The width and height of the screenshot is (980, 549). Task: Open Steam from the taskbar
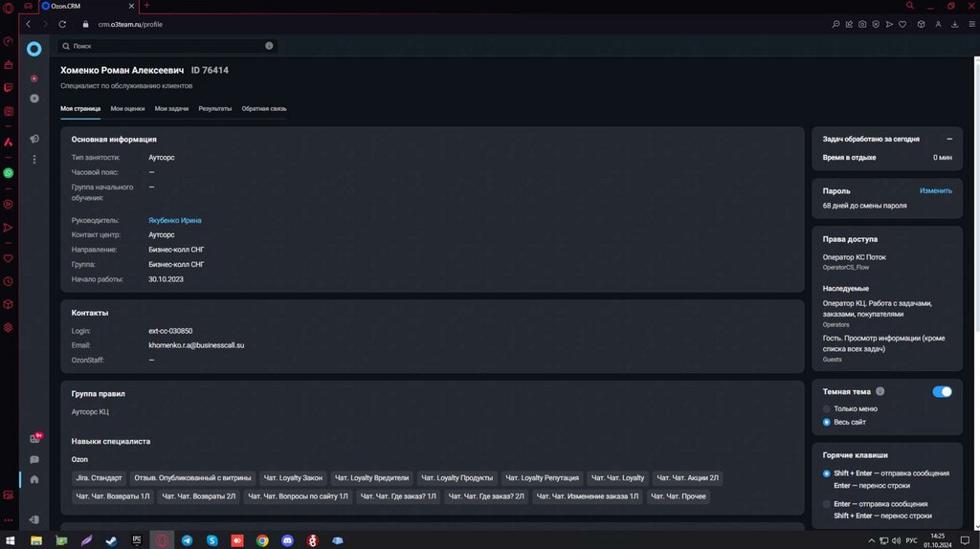[111, 541]
